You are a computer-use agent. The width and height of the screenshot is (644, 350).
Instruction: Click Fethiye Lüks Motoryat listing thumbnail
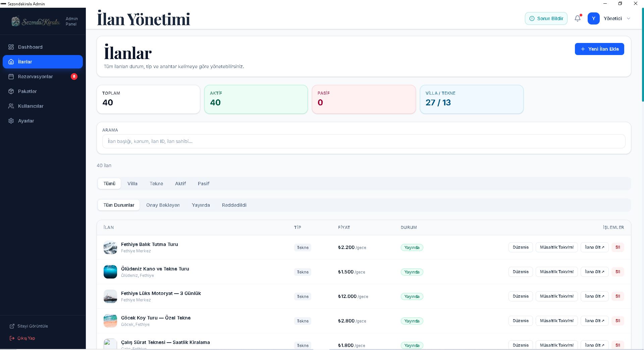point(110,296)
